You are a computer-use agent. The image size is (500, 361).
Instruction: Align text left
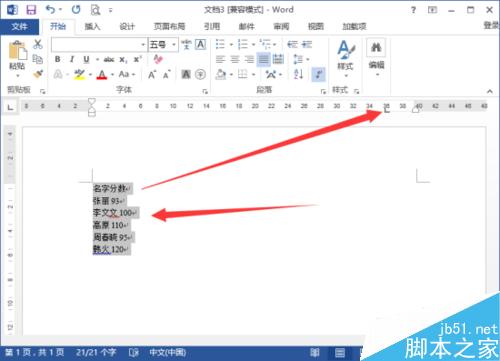tap(220, 59)
